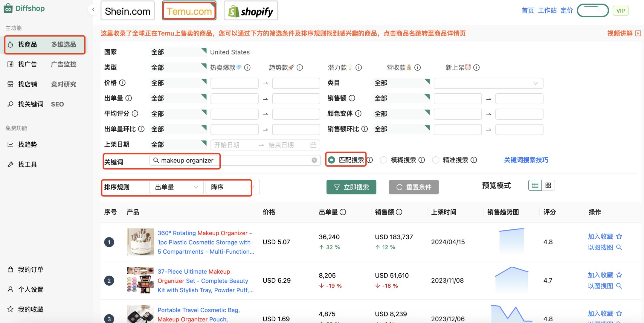
Task: Click info icon next to 颜色变体
Action: click(x=358, y=114)
